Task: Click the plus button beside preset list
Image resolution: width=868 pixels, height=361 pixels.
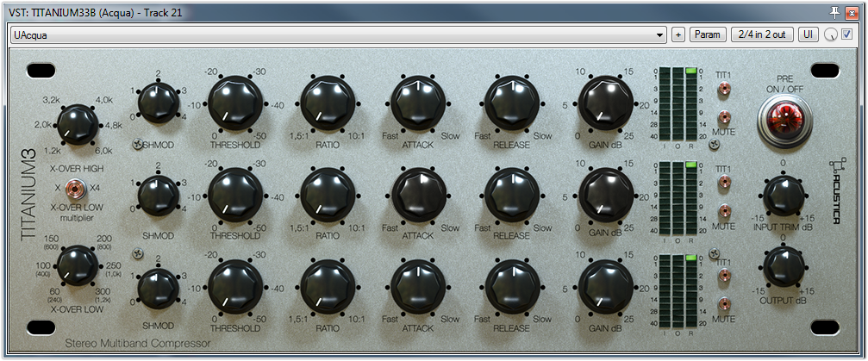Action: (678, 34)
